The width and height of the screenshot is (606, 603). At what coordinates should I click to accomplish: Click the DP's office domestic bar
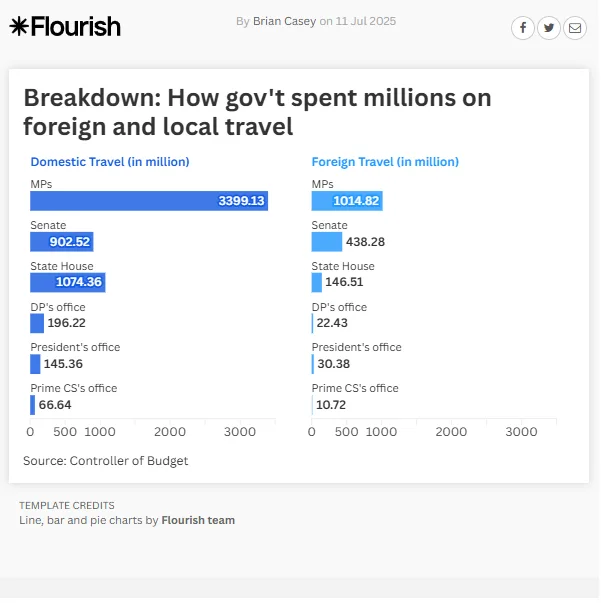[37, 323]
